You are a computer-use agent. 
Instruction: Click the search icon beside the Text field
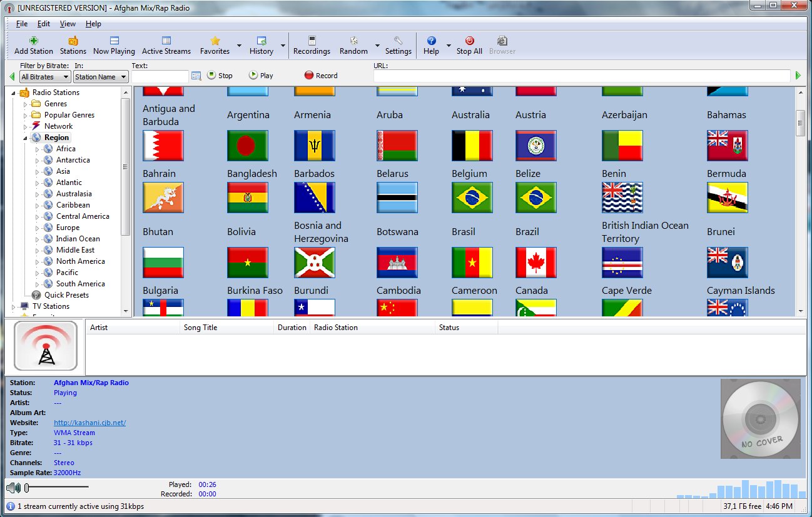point(196,76)
